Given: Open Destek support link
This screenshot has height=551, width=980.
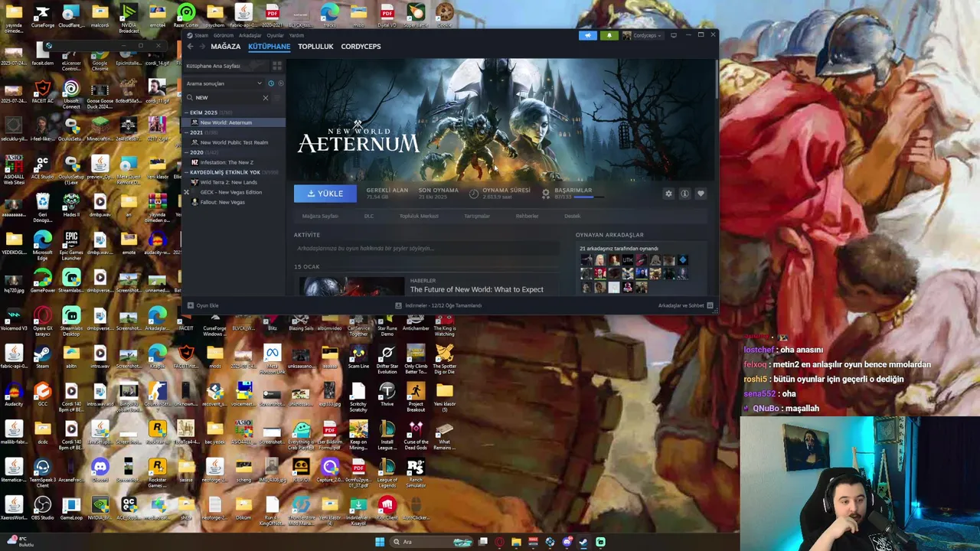Looking at the screenshot, I should [572, 216].
